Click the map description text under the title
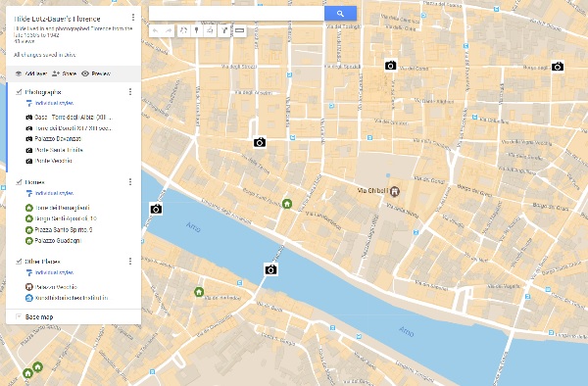Screen dimensions: 588x386 tap(73, 32)
